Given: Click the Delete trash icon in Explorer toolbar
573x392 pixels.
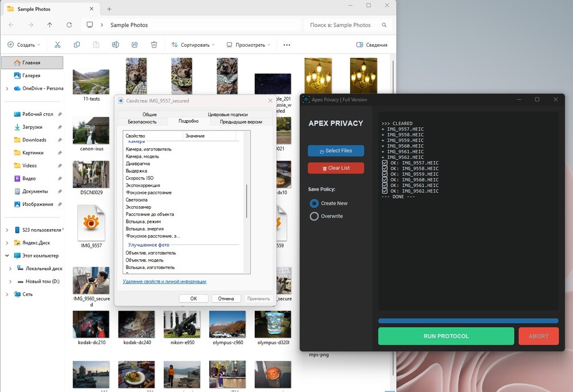Looking at the screenshot, I should click(x=154, y=44).
